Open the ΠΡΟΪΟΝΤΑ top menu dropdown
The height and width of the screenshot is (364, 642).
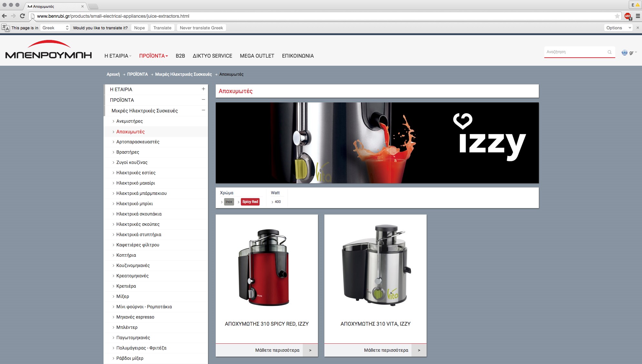pyautogui.click(x=153, y=56)
